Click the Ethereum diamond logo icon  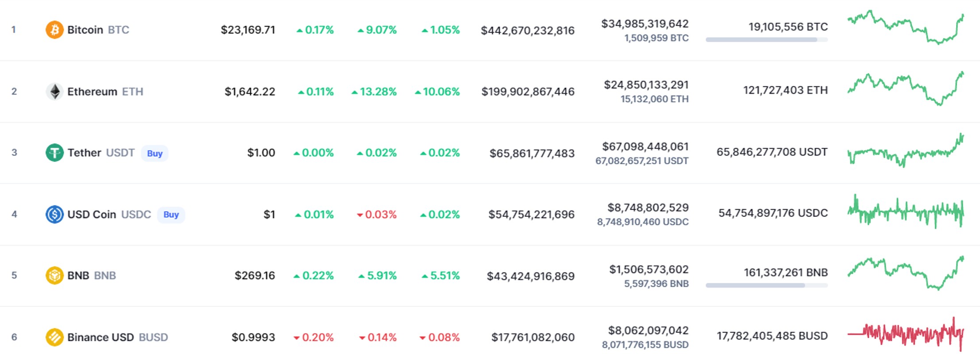point(54,92)
